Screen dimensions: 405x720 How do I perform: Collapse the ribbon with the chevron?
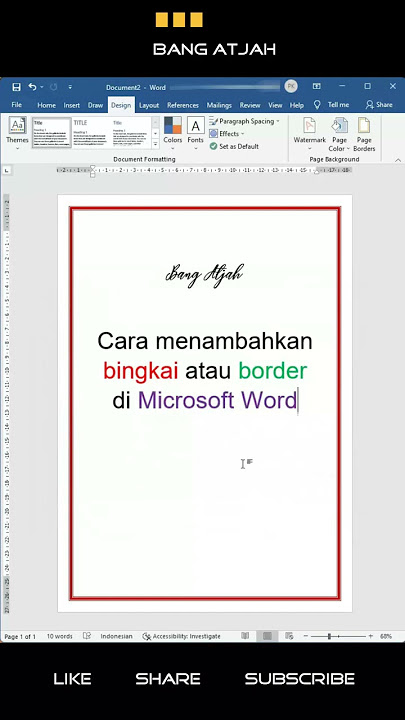(x=398, y=160)
